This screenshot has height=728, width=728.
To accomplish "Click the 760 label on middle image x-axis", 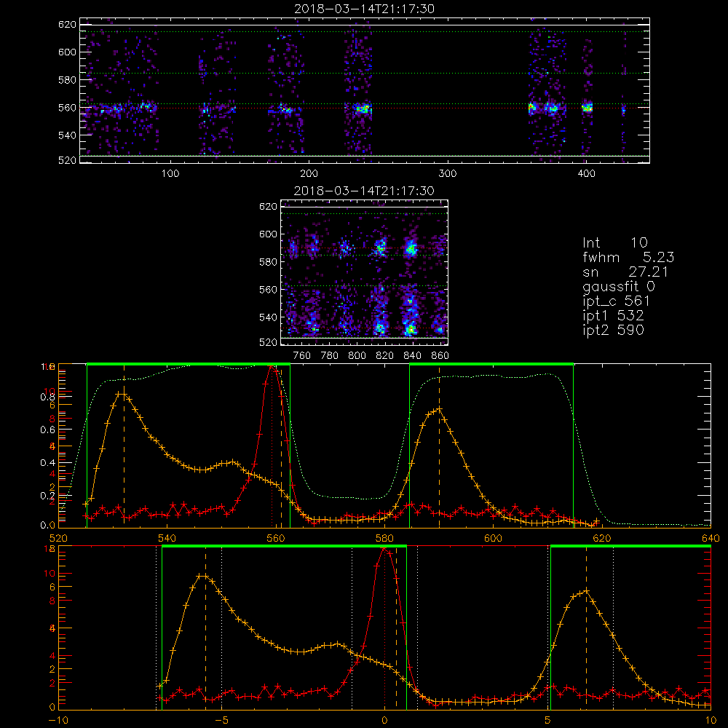I will pos(302,356).
